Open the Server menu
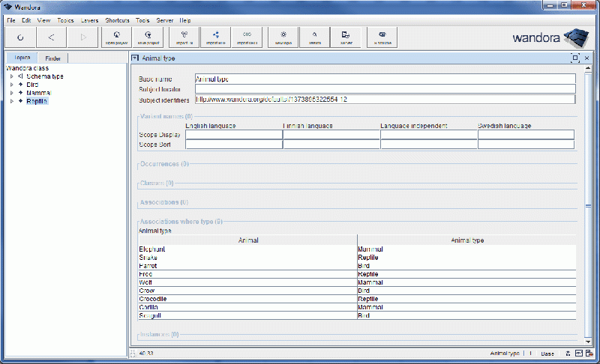This screenshot has width=600, height=364. click(165, 20)
